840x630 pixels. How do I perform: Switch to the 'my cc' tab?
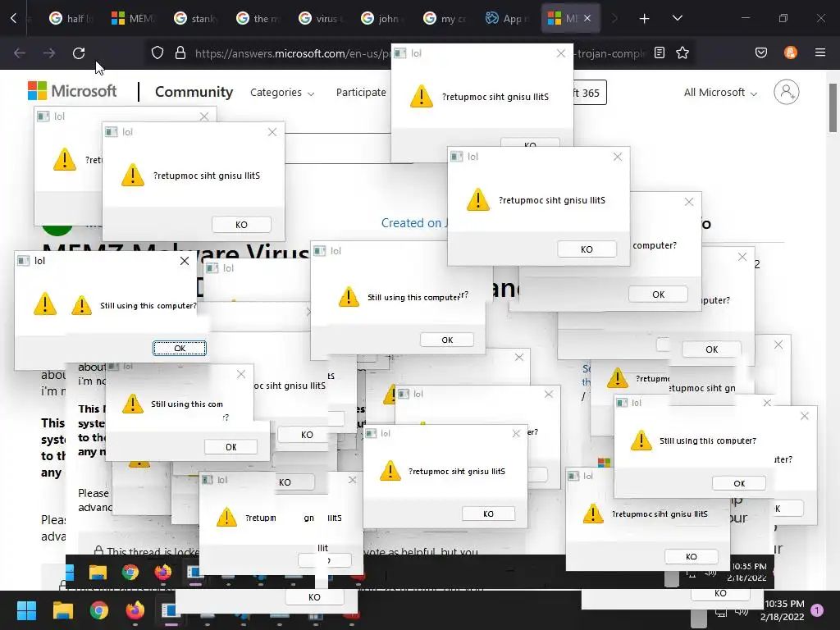pyautogui.click(x=445, y=18)
